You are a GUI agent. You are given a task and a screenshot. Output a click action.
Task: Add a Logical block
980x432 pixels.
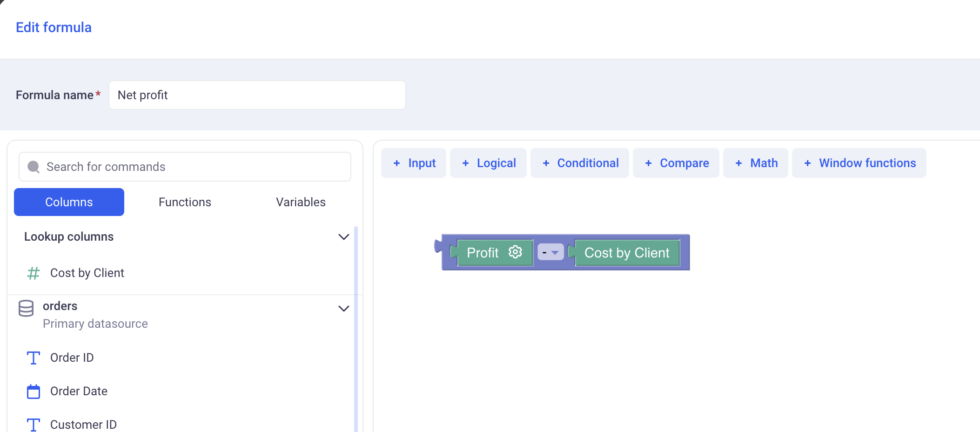(488, 163)
